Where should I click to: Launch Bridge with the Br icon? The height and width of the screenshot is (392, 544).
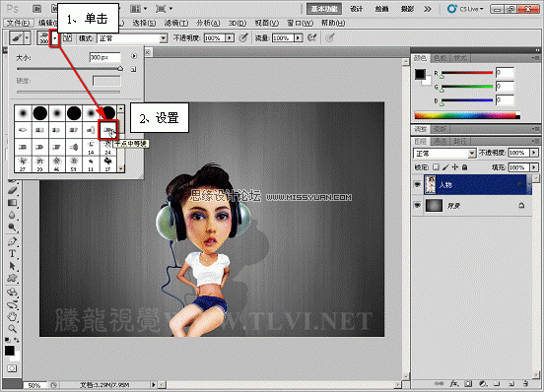(x=36, y=8)
